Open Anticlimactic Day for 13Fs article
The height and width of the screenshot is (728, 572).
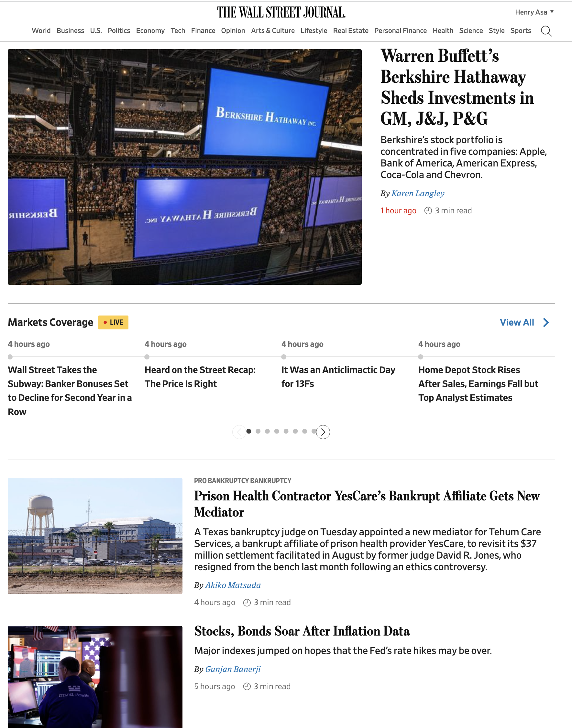[x=338, y=377]
